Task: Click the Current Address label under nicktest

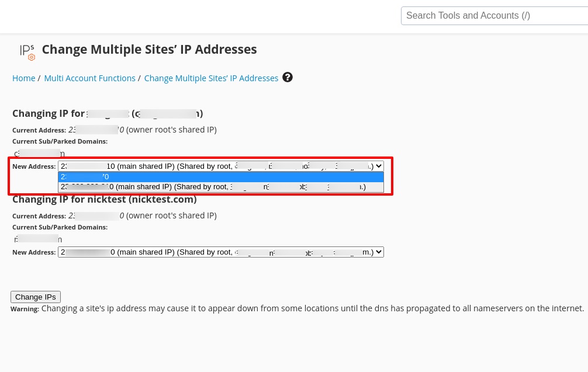Action: [39, 216]
